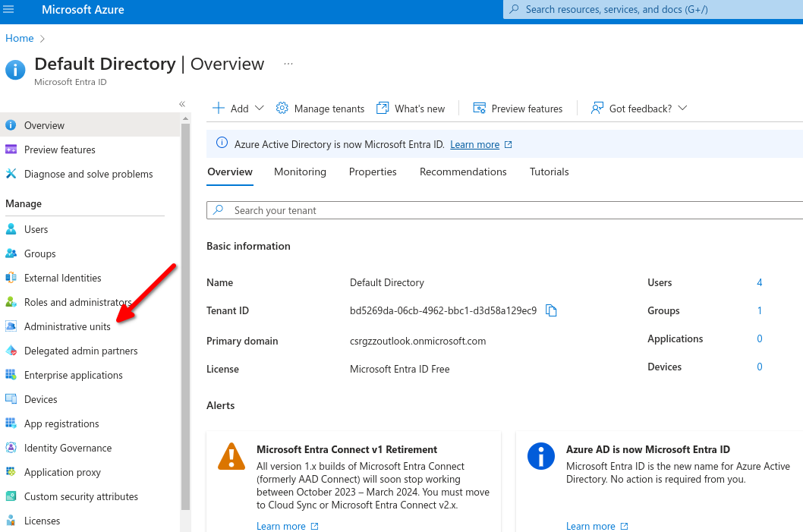Click the Preview features toolbar button
The width and height of the screenshot is (803, 532).
tap(518, 109)
